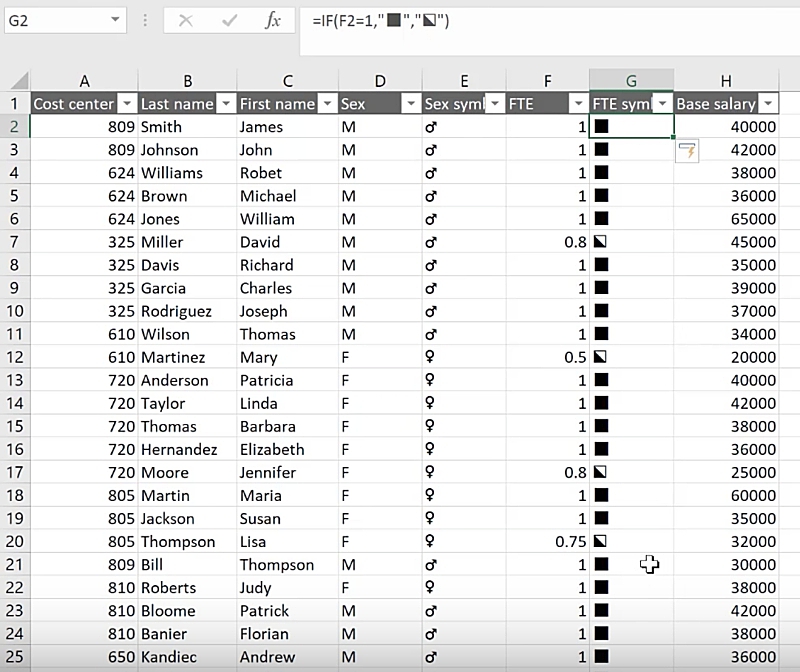This screenshot has width=800, height=672.
Task: Click the Enter checkmark icon in formula bar
Action: pos(229,20)
